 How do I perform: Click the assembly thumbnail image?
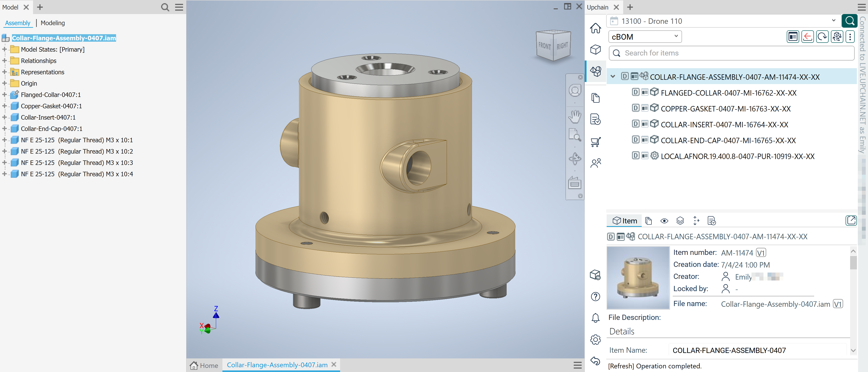(x=638, y=278)
